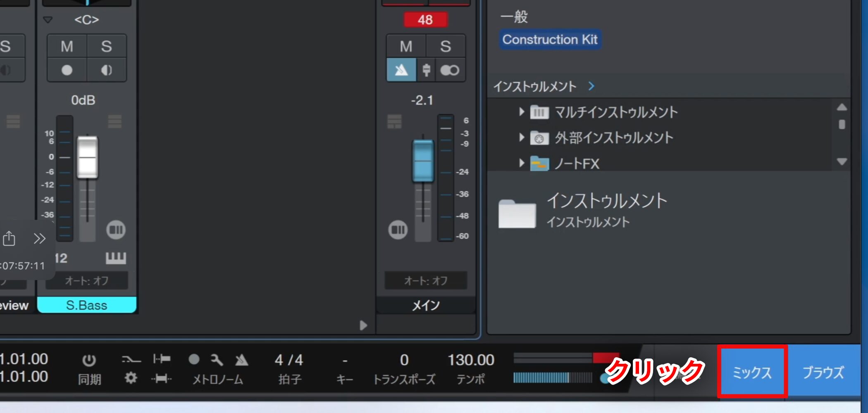Click the metronome icon on Main channel
The image size is (868, 413).
coord(401,70)
